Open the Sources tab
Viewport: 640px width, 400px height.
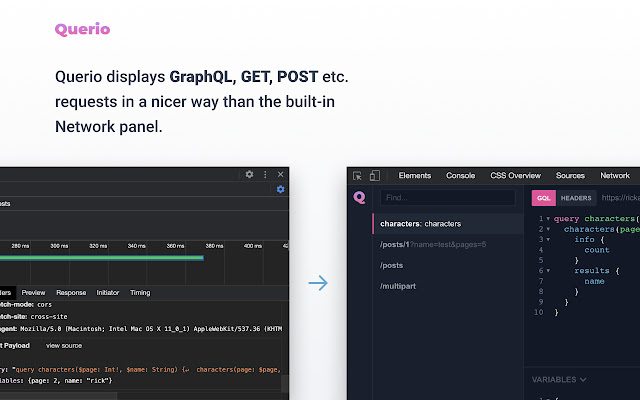pos(570,176)
